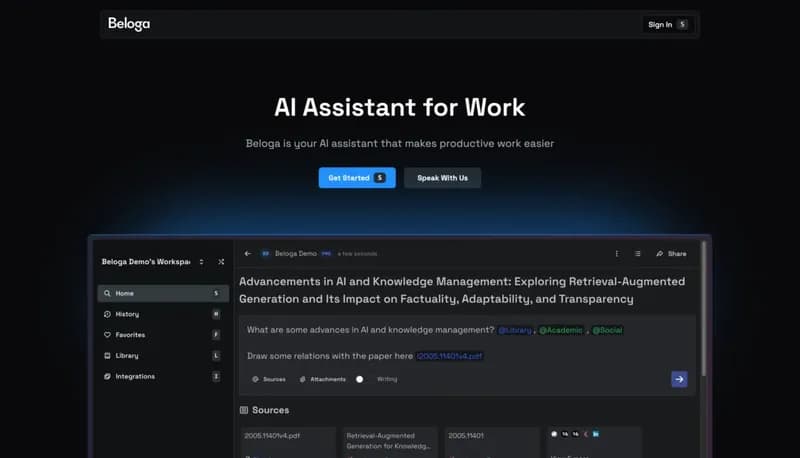Click the Sources option below the prompt
This screenshot has width=800, height=458.
pyautogui.click(x=269, y=379)
